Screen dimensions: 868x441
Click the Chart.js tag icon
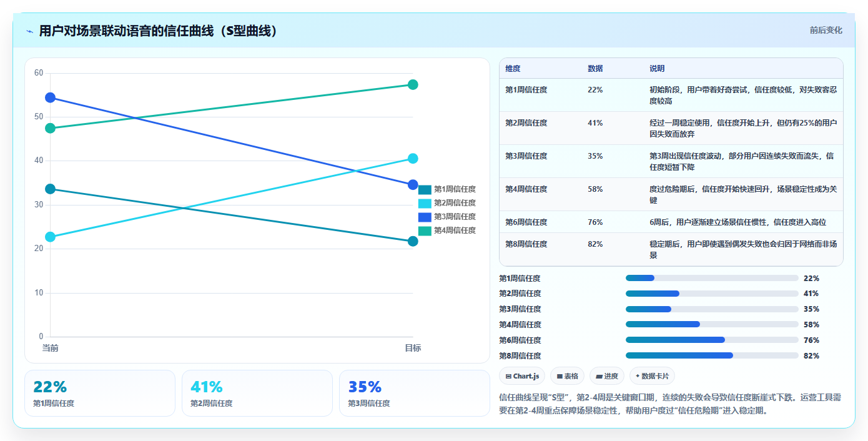pos(509,376)
